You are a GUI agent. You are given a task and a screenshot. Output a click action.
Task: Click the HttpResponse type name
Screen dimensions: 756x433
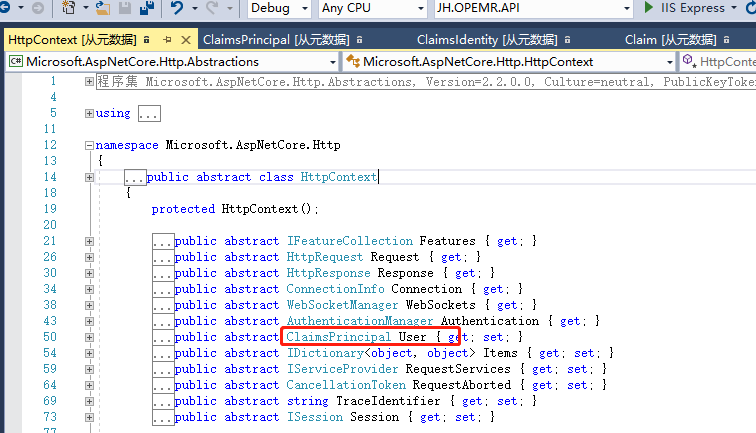328,272
